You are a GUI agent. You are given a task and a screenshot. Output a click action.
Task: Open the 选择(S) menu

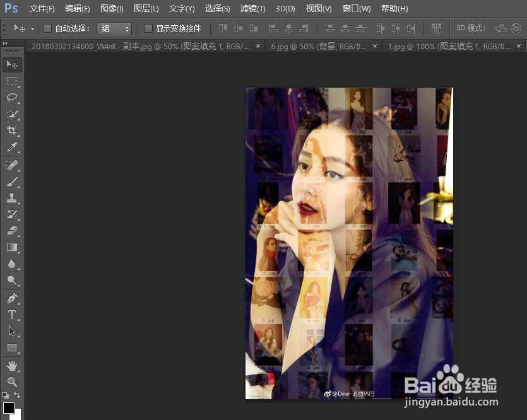[x=218, y=8]
